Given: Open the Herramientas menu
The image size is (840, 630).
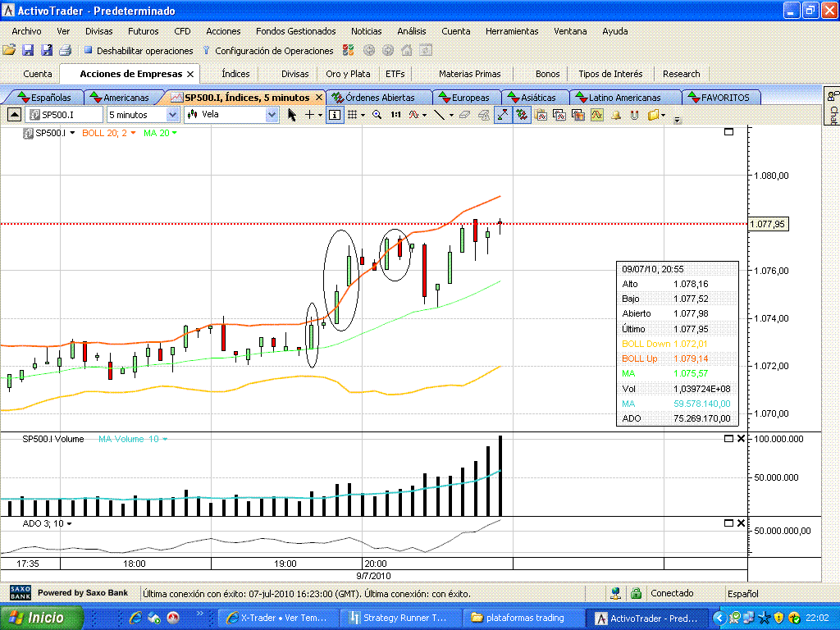Looking at the screenshot, I should (x=511, y=31).
